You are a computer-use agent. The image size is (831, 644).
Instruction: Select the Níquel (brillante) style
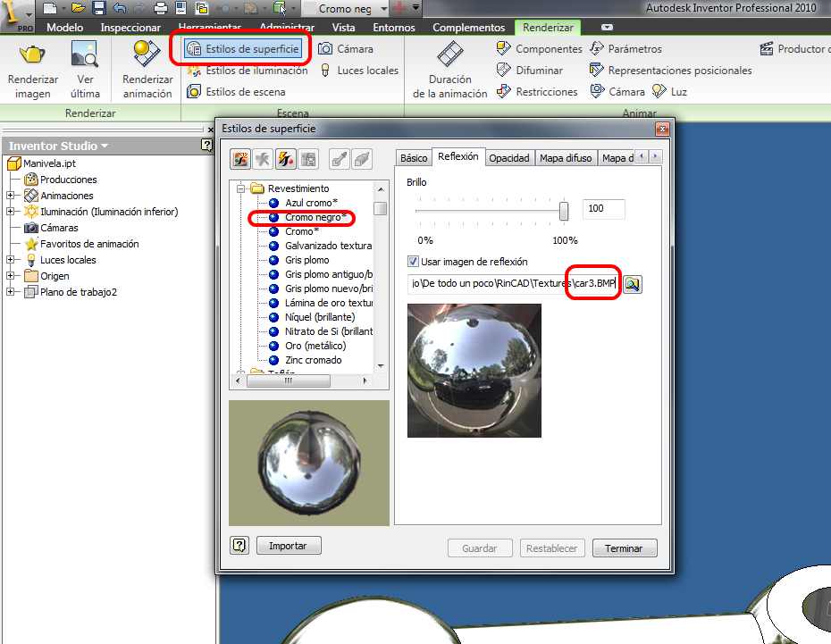(319, 317)
